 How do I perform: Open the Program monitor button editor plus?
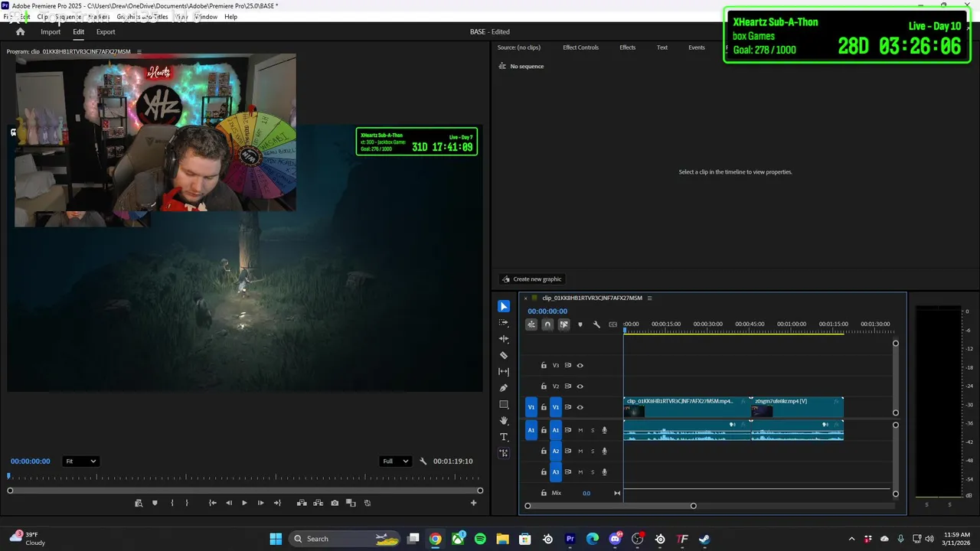473,503
